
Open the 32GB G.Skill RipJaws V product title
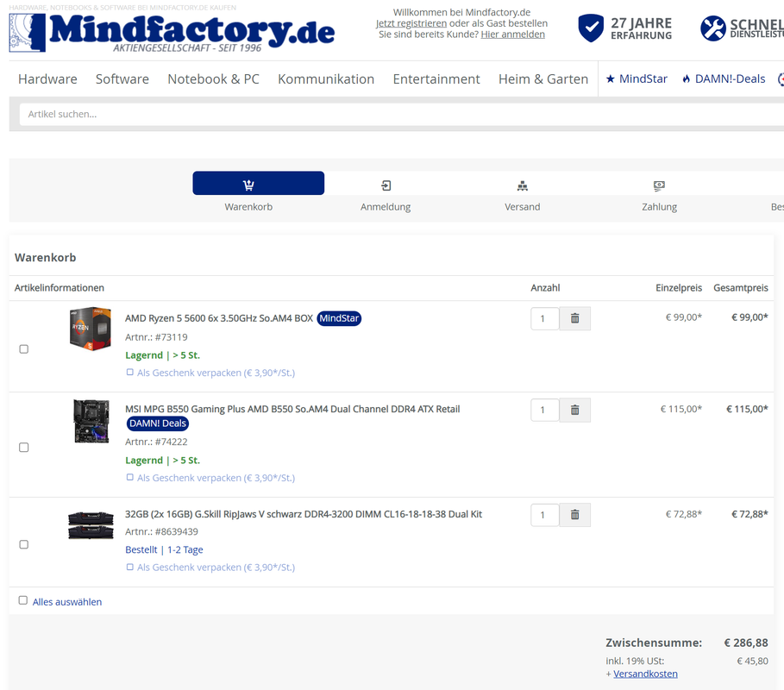pyautogui.click(x=304, y=514)
